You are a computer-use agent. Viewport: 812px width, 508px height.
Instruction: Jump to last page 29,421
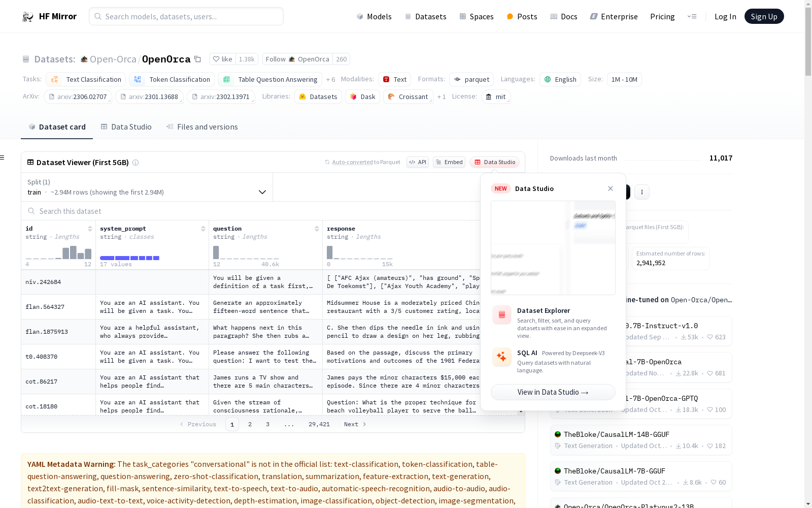(x=319, y=424)
